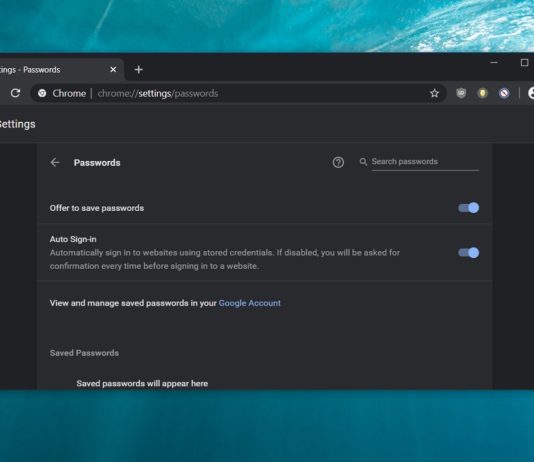Open a new tab with plus button
Screen dimensions: 534x462
(x=139, y=70)
